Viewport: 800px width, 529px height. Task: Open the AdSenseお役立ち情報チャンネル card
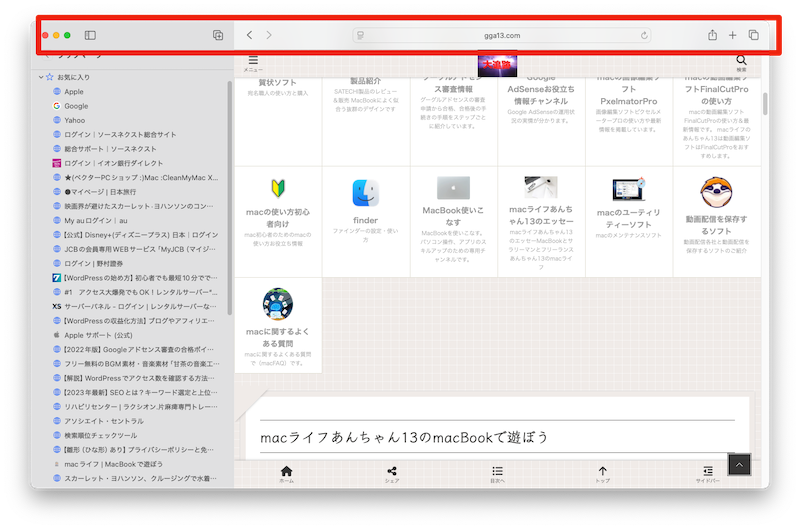[x=541, y=122]
